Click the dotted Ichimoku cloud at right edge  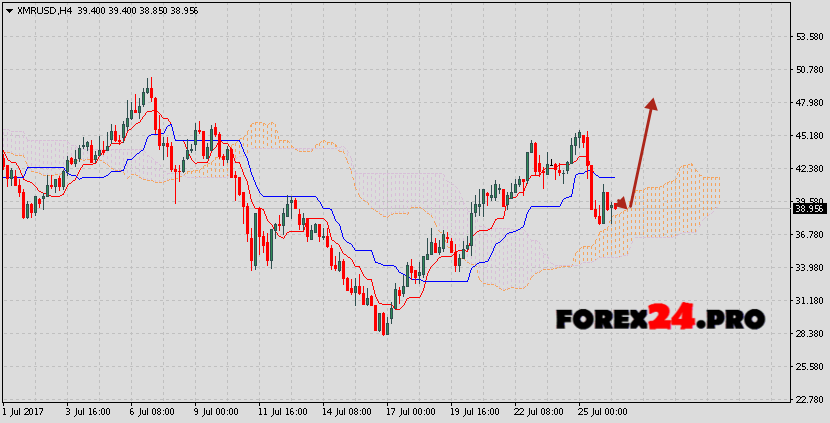pyautogui.click(x=705, y=200)
